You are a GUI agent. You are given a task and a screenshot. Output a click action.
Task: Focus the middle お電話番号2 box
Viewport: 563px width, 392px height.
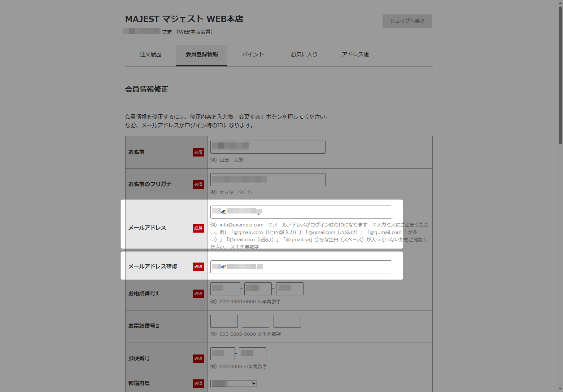[x=256, y=321]
